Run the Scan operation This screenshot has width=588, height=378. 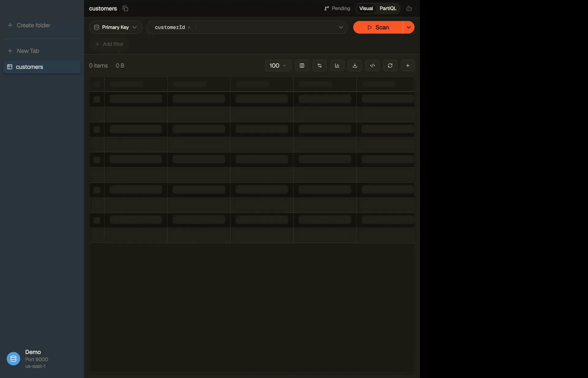pyautogui.click(x=378, y=27)
